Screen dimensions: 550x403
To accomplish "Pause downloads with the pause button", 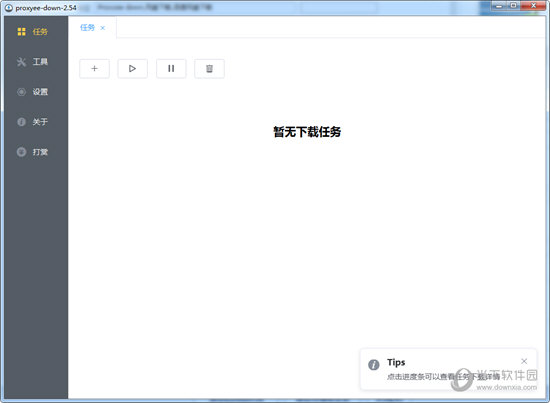I will (x=171, y=68).
